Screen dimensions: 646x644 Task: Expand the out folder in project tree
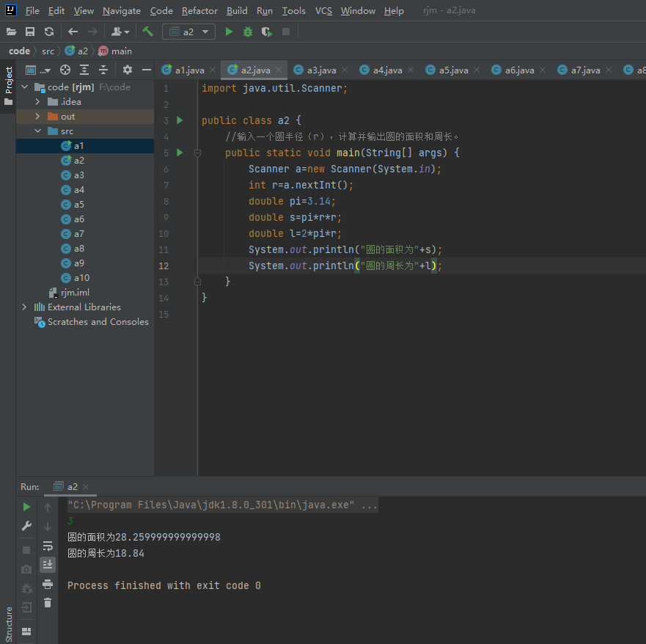pyautogui.click(x=38, y=117)
